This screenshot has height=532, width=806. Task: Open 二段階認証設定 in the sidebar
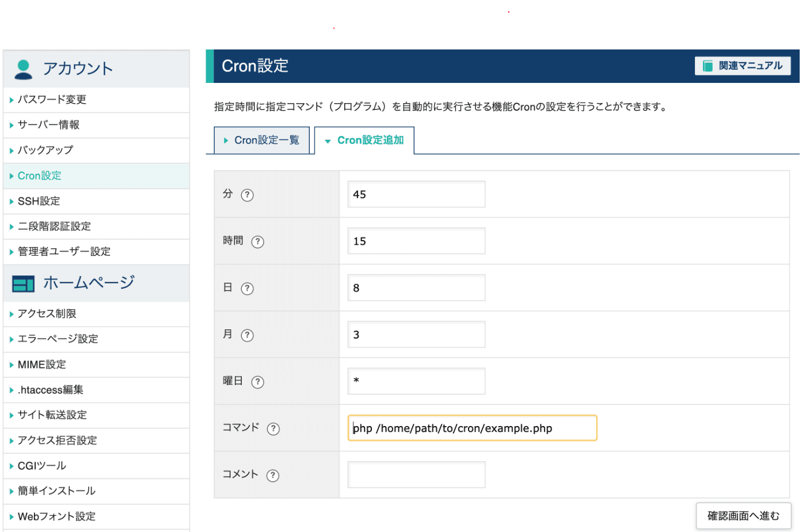click(x=96, y=226)
